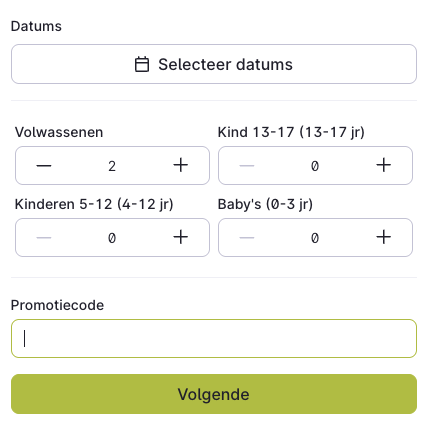Open the Selecteer datums date picker
The image size is (430, 427).
pyautogui.click(x=214, y=64)
